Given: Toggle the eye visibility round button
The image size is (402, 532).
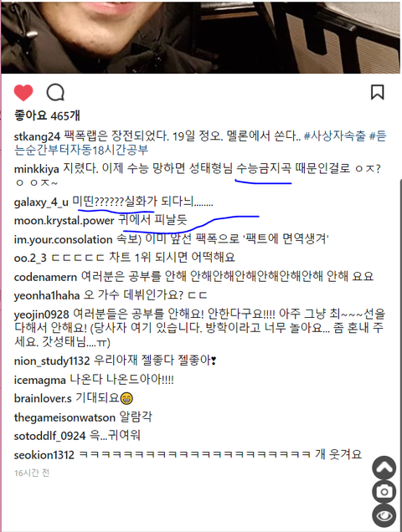Looking at the screenshot, I should pos(384,516).
